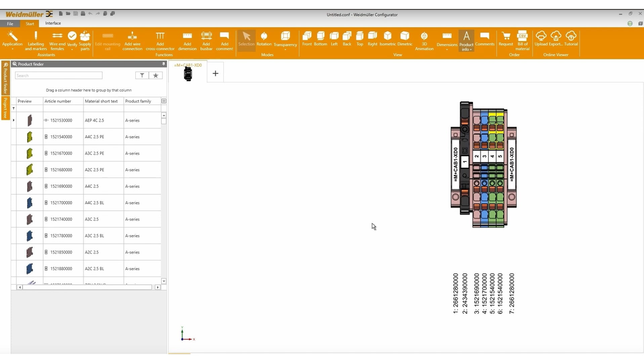This screenshot has height=363, width=644.
Task: Open Supply parts assistant
Action: [x=85, y=40]
